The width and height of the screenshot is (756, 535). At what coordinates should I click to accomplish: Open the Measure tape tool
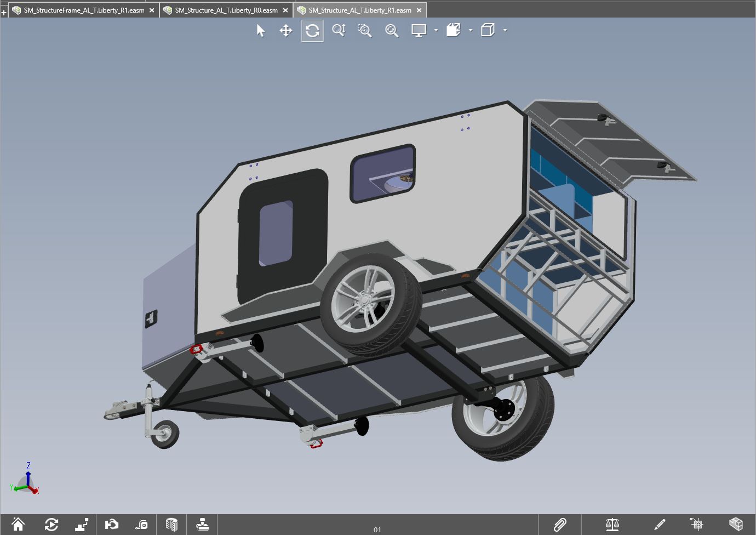(141, 525)
